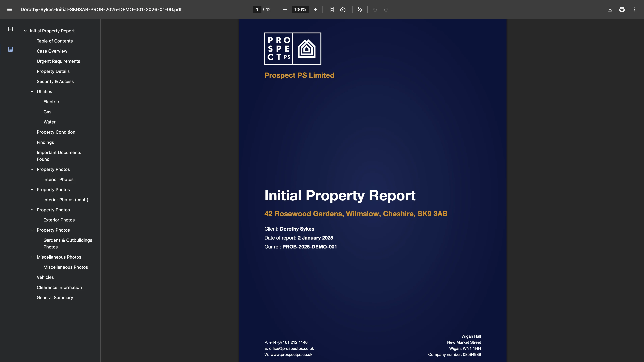Click the zoom in plus icon
Viewport: 644px width, 362px height.
tap(315, 9)
